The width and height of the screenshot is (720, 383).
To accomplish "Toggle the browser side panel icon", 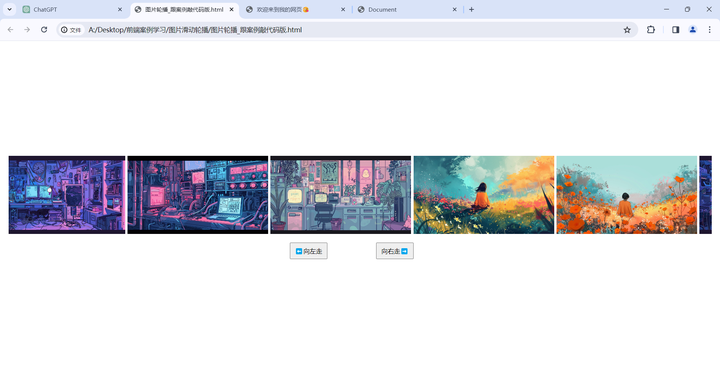I will click(x=675, y=30).
